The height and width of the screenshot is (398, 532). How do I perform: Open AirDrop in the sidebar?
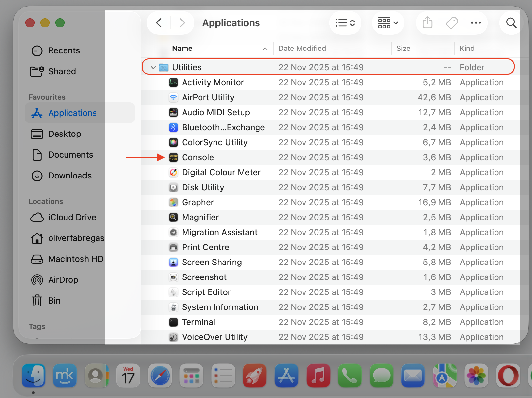[80, 280]
